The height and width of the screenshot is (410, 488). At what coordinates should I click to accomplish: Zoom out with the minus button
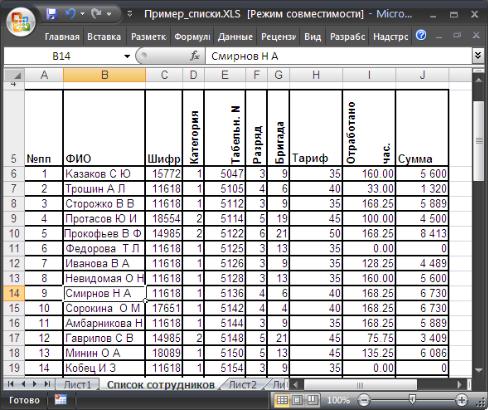(x=364, y=400)
